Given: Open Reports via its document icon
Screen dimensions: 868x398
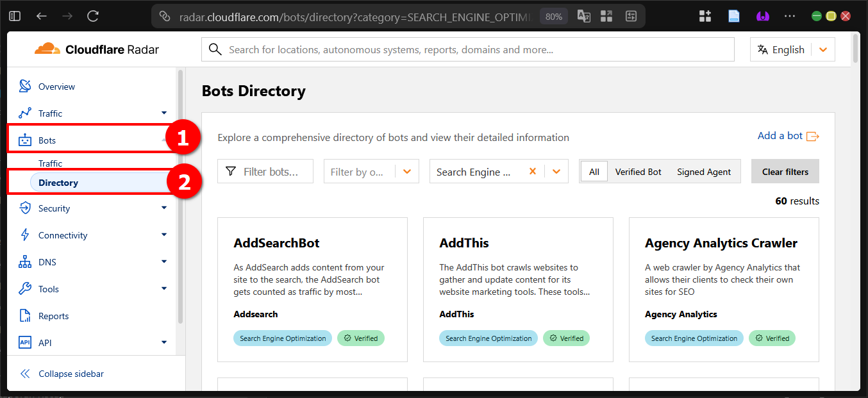Looking at the screenshot, I should tap(25, 315).
